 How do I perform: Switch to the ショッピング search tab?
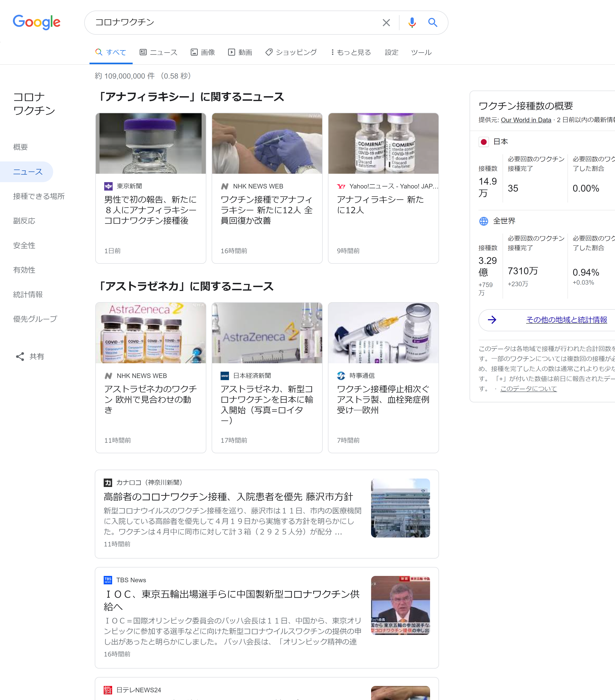point(291,52)
